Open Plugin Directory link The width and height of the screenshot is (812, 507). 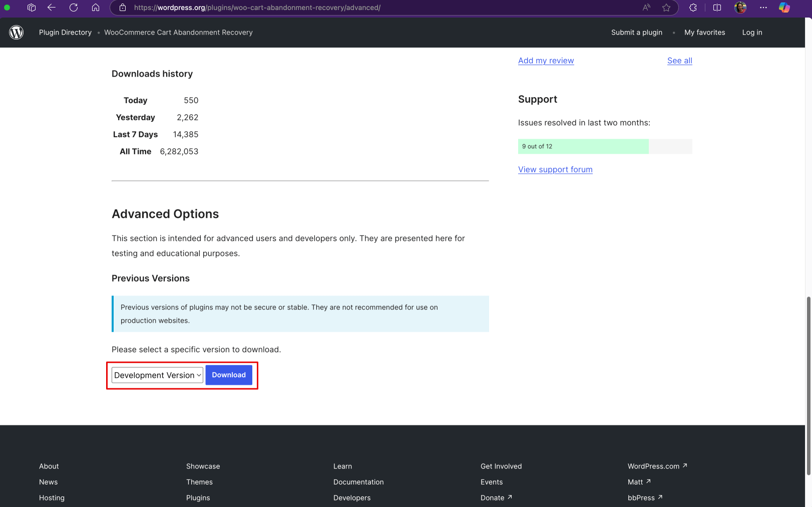pos(66,33)
